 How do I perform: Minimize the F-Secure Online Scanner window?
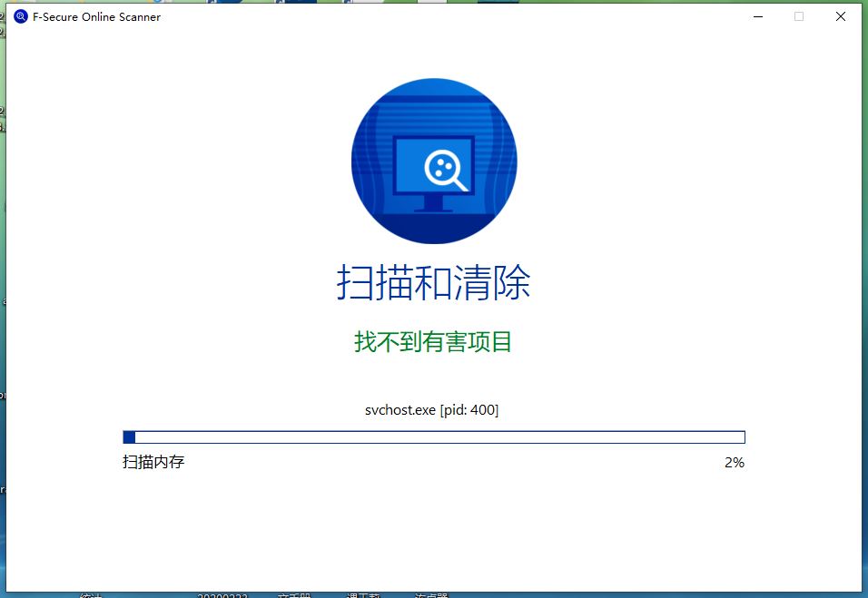point(758,16)
